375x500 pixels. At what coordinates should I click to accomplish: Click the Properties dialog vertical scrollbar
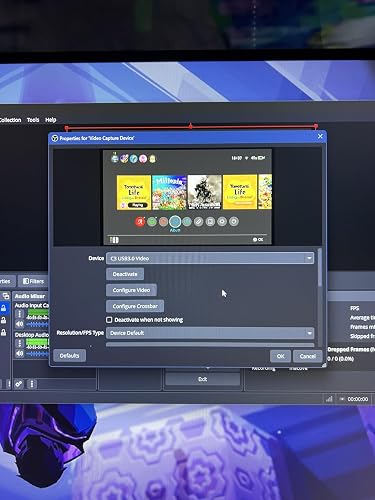320,267
